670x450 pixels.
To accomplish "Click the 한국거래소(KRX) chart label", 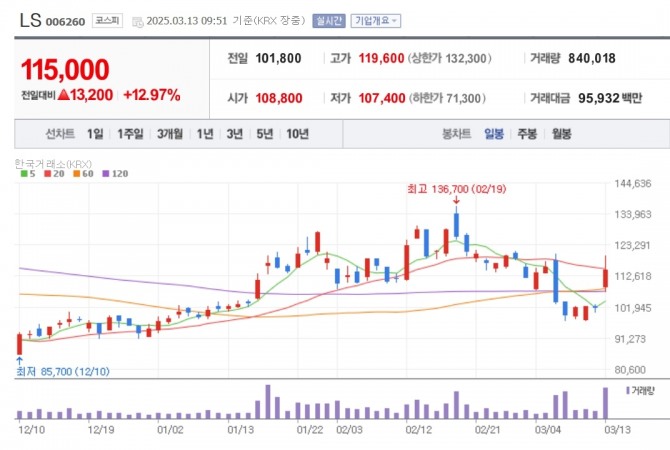I will pyautogui.click(x=53, y=164).
